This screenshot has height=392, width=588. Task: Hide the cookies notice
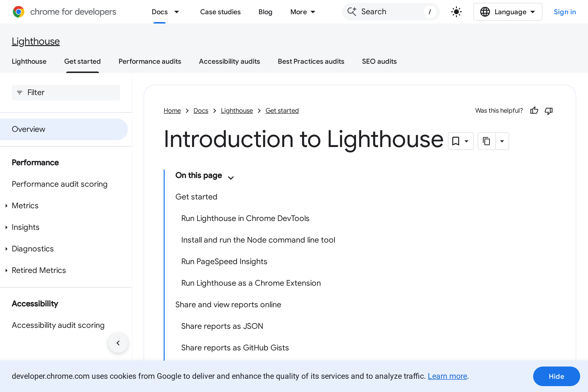[x=556, y=376]
